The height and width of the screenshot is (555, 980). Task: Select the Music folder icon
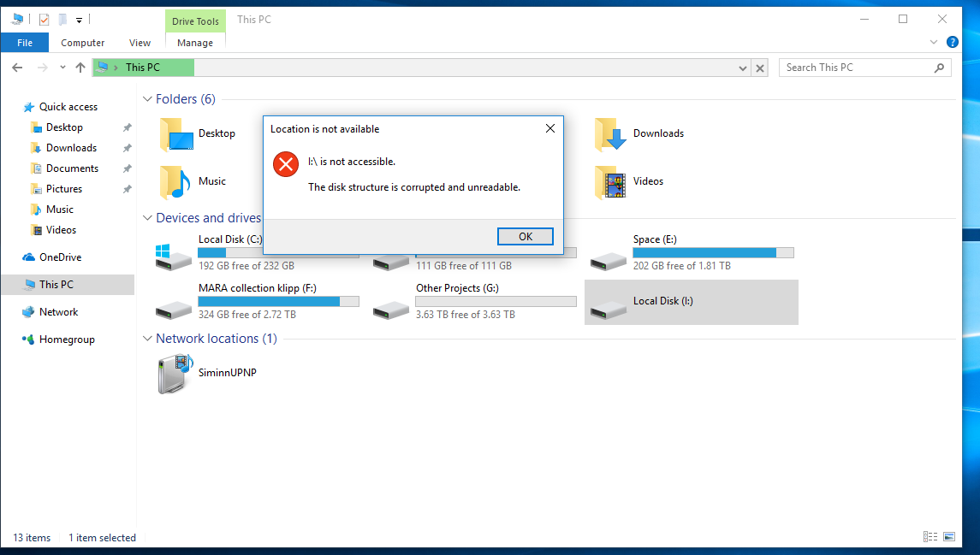(175, 181)
